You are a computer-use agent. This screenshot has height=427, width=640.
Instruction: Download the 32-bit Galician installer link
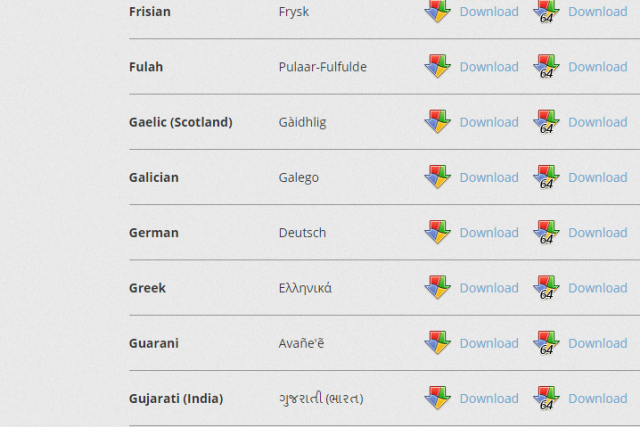pyautogui.click(x=489, y=178)
